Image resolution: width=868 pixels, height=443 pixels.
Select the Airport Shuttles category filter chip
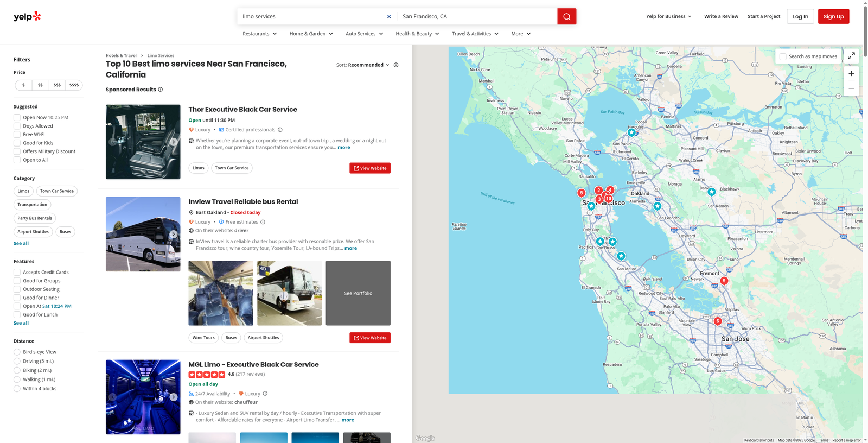[x=33, y=232]
